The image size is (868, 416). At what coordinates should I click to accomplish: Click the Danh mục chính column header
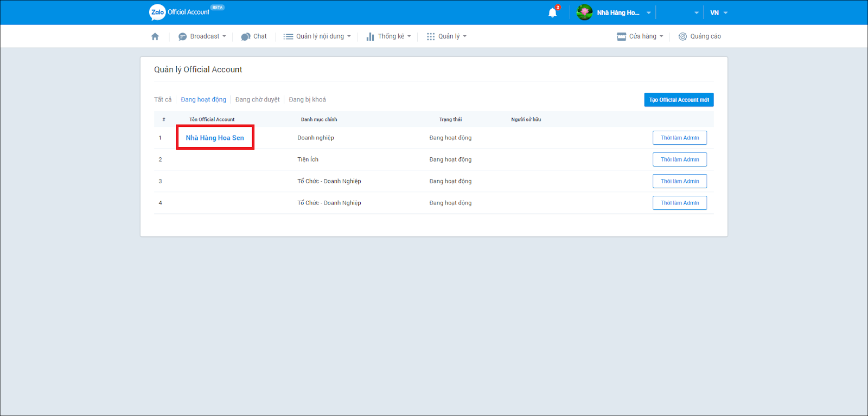[319, 119]
